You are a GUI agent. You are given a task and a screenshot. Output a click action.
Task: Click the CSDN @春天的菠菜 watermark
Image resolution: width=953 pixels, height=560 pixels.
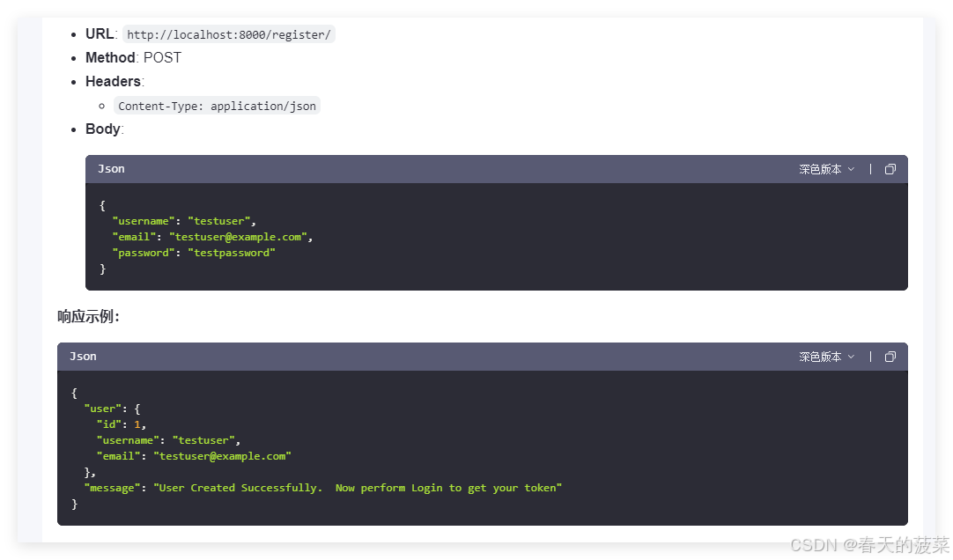(x=870, y=544)
